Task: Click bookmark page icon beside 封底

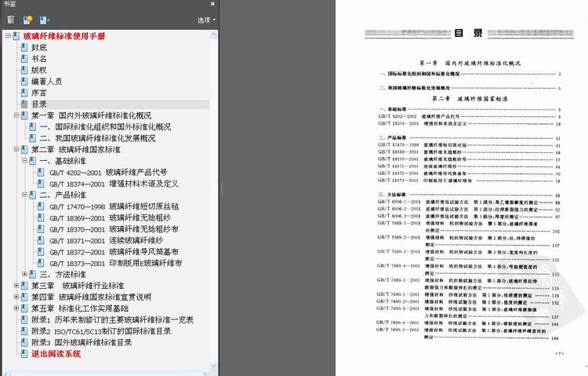Action: (24, 47)
